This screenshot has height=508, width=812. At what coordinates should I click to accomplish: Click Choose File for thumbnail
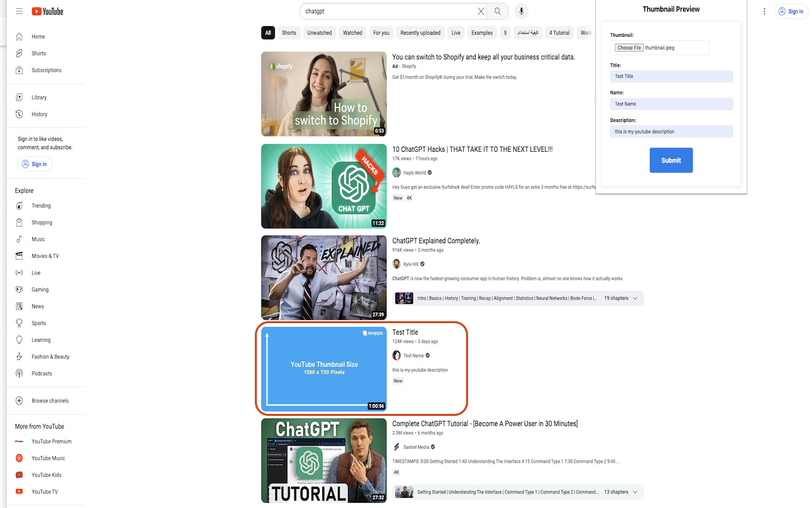coord(629,48)
